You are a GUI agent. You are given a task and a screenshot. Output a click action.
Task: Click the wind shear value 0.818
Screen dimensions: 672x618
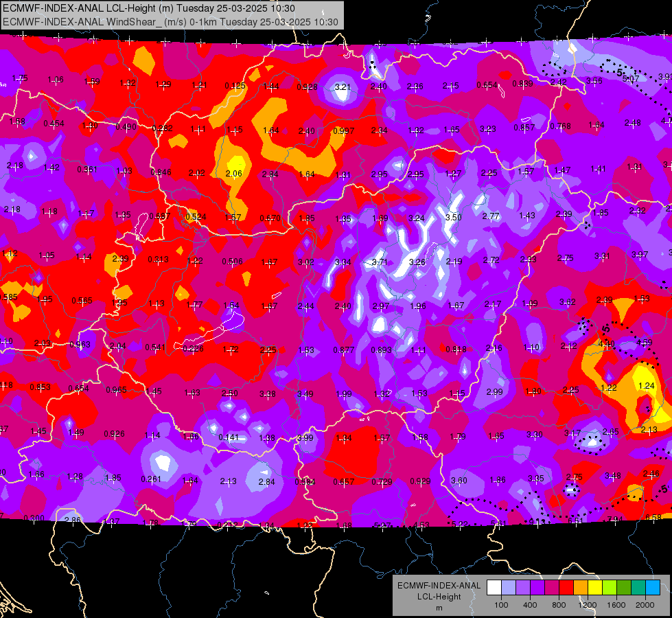[x=456, y=349]
